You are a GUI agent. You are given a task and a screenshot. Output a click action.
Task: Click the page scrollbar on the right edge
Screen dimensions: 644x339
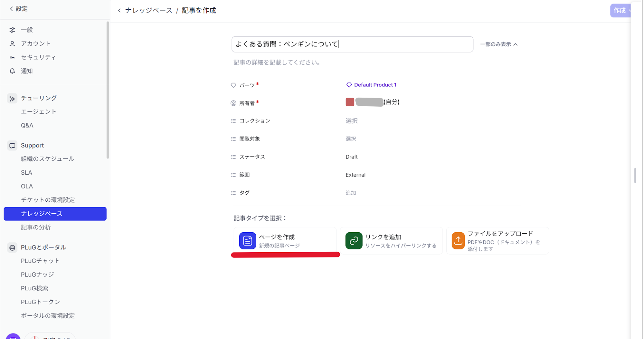(635, 175)
